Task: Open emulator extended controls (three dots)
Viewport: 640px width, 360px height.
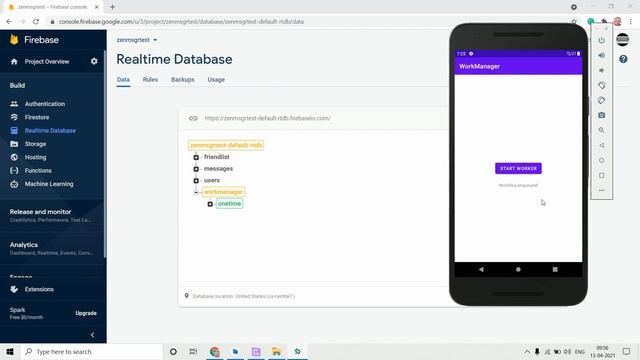Action: pos(602,190)
